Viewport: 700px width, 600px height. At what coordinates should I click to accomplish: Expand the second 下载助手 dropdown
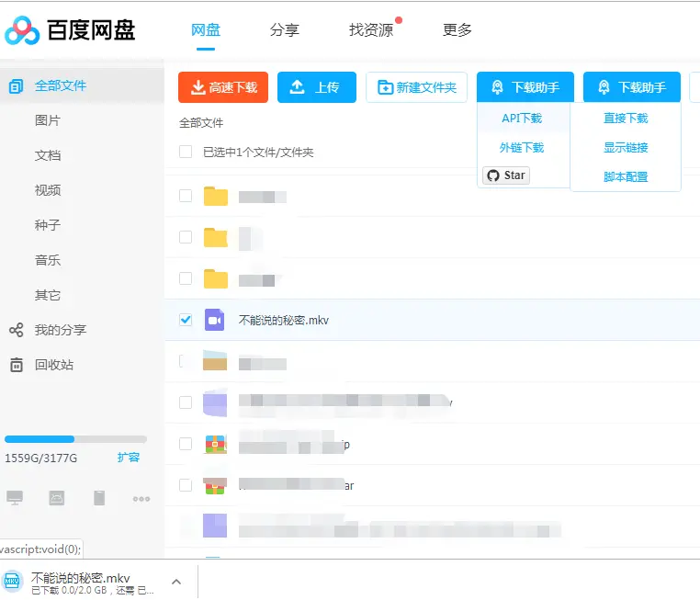632,87
